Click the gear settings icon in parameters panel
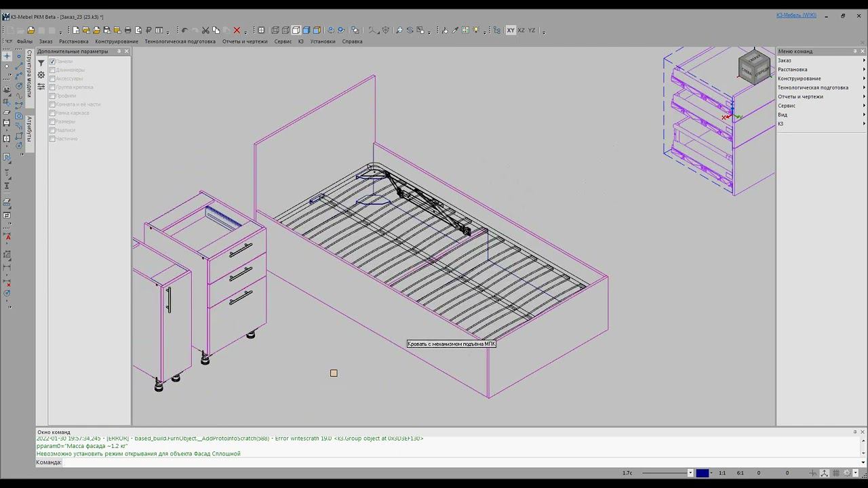The width and height of the screenshot is (868, 488). [41, 75]
